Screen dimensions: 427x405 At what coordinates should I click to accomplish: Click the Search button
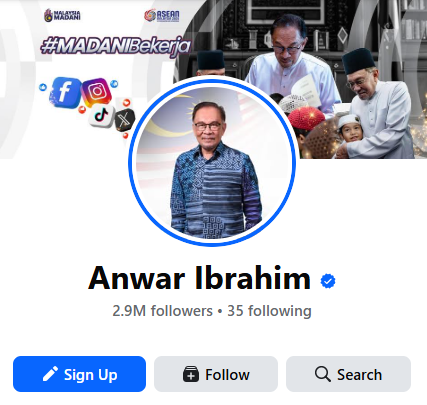coord(348,374)
